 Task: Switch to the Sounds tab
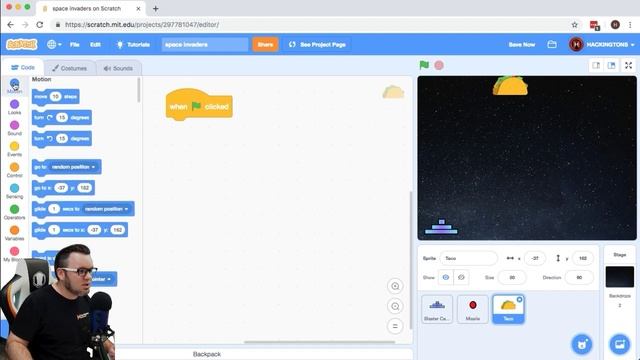(x=118, y=68)
